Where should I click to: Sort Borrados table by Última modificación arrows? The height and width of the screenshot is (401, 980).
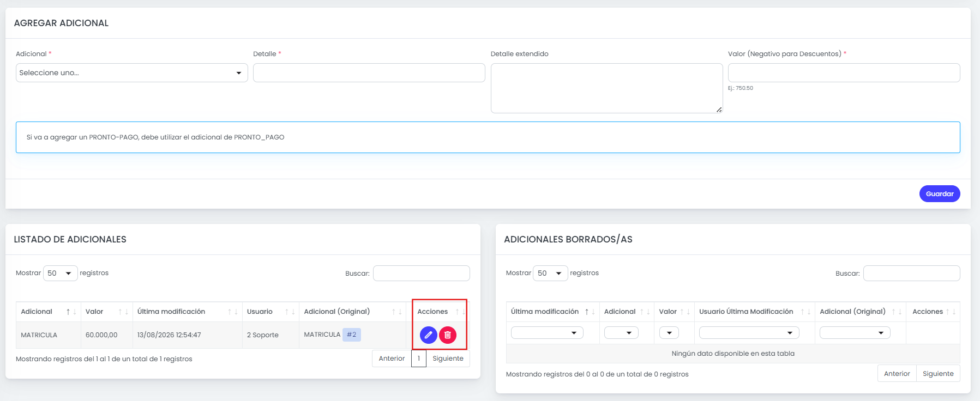point(590,312)
